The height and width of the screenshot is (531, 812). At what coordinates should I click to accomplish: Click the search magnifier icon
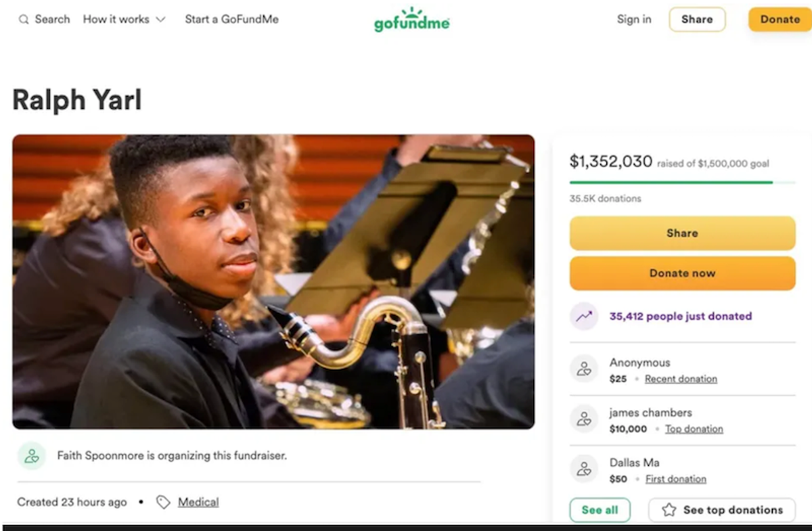pos(24,20)
